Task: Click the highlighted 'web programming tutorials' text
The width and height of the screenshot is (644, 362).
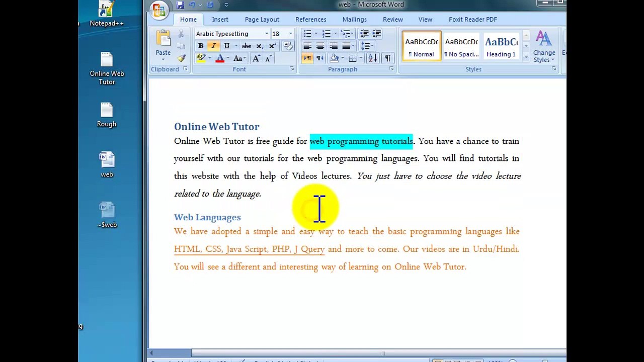Action: tap(361, 141)
